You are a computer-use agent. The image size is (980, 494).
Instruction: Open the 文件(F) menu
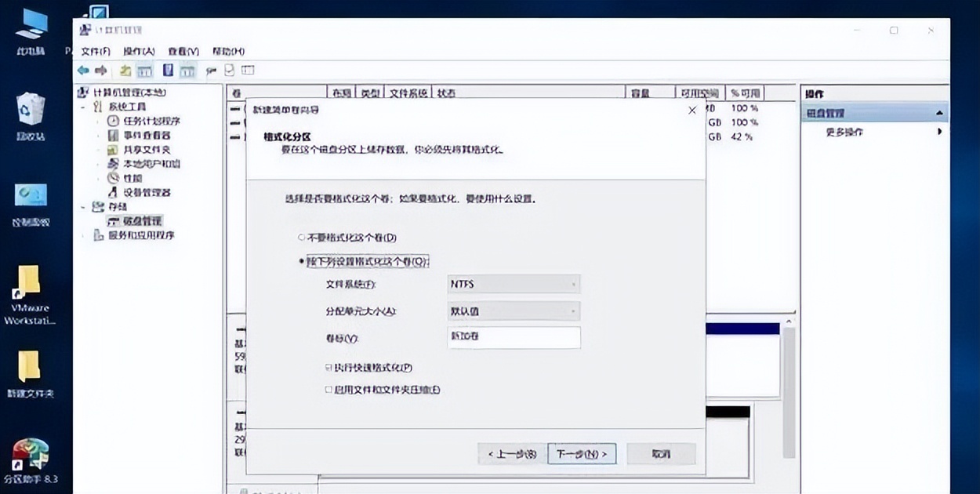pyautogui.click(x=96, y=51)
